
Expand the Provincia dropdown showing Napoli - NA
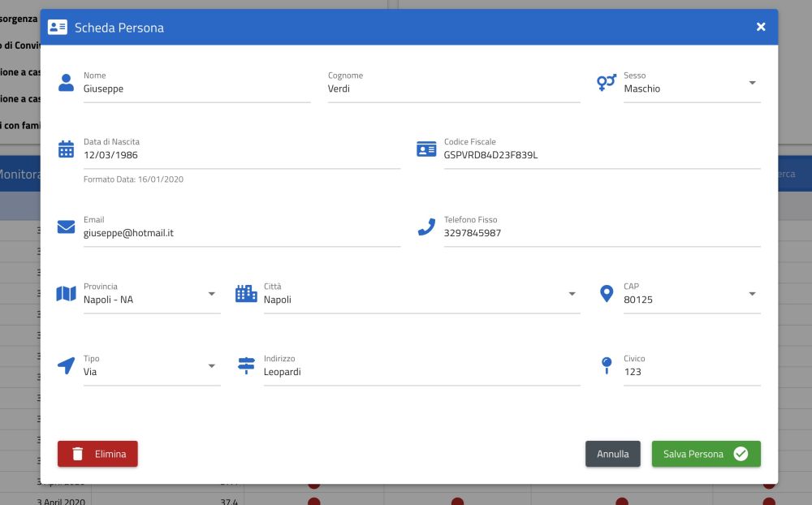[211, 294]
